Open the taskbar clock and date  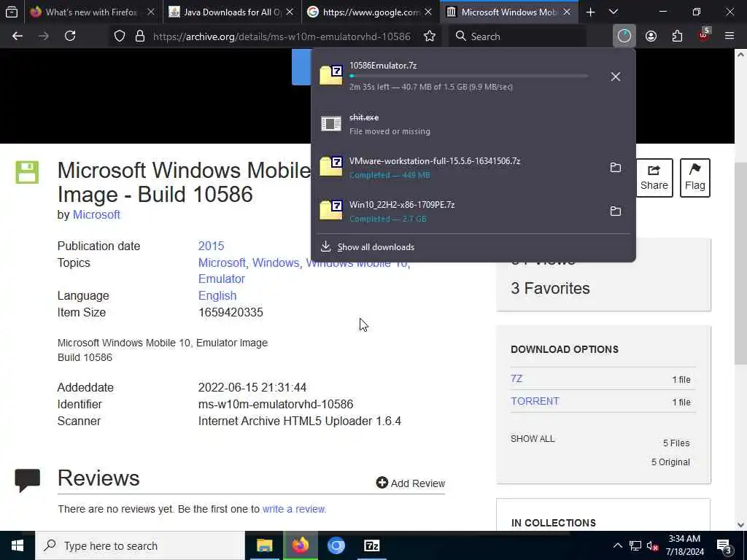click(x=684, y=545)
